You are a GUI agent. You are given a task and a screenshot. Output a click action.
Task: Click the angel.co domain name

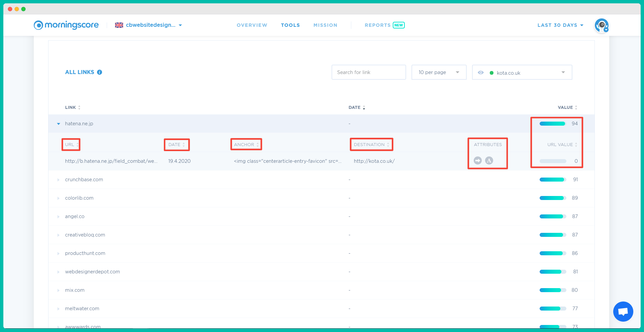75,216
